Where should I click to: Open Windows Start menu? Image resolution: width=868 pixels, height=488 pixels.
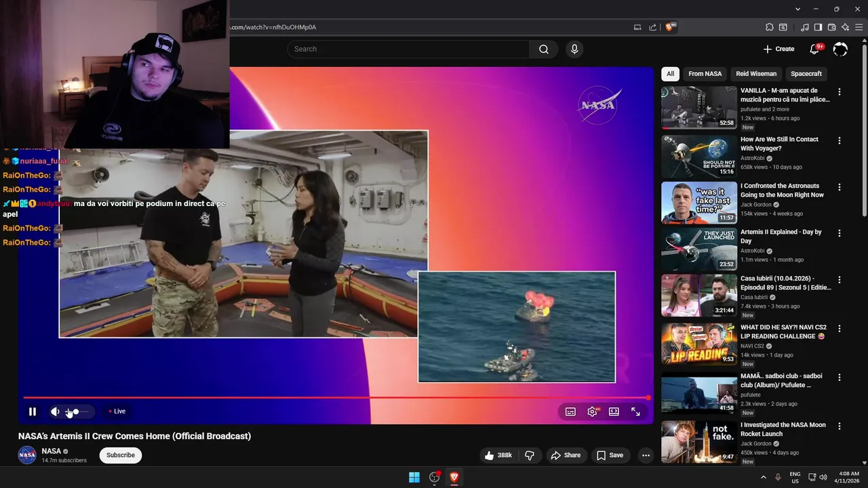click(414, 477)
